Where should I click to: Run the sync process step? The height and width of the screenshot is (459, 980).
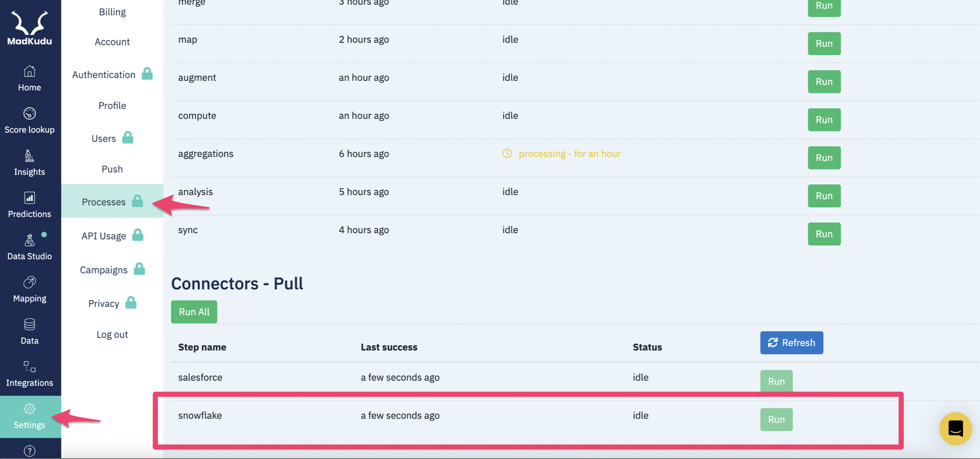(x=824, y=234)
